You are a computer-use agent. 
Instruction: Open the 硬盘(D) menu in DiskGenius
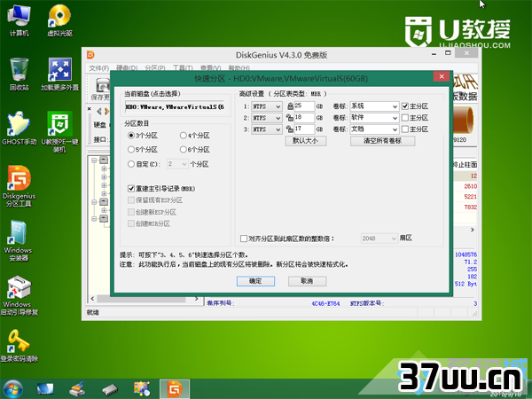127,68
